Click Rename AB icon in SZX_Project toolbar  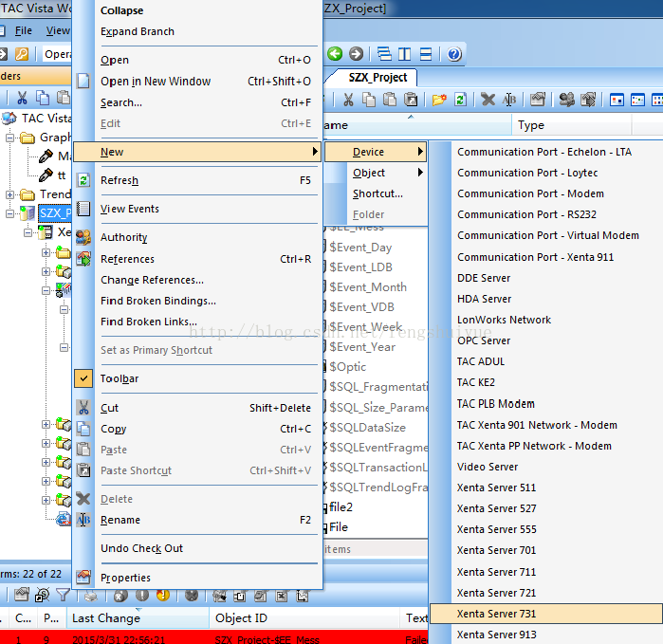click(x=508, y=100)
